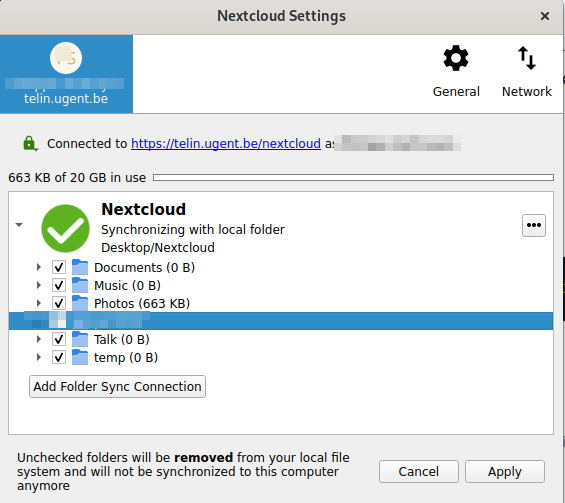
Task: Toggle the Talk folder checkbox
Action: [x=59, y=339]
